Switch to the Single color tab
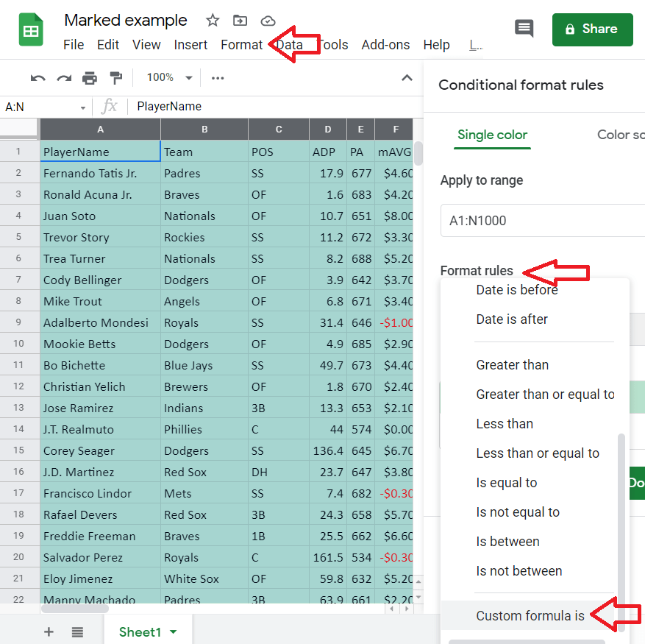645x644 pixels. click(492, 135)
